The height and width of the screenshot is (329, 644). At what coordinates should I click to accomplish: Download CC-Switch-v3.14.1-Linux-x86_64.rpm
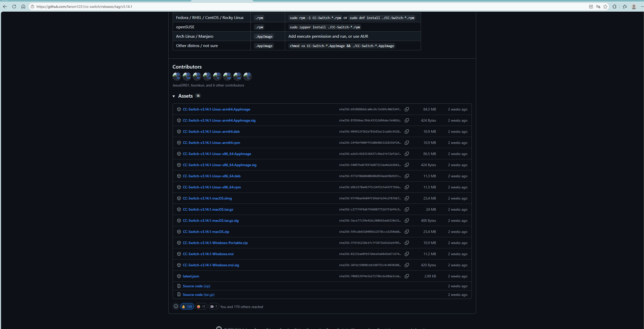click(212, 187)
